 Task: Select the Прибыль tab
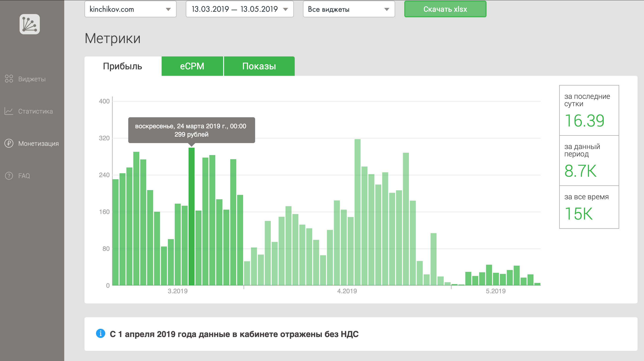tap(122, 66)
